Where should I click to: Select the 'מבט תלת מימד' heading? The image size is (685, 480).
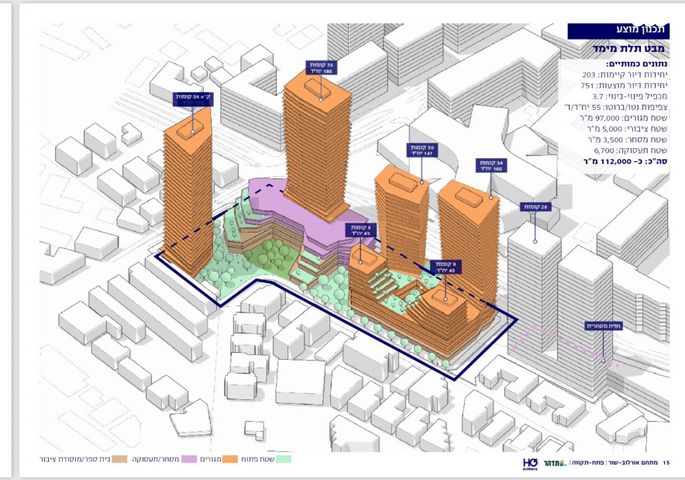[x=628, y=48]
